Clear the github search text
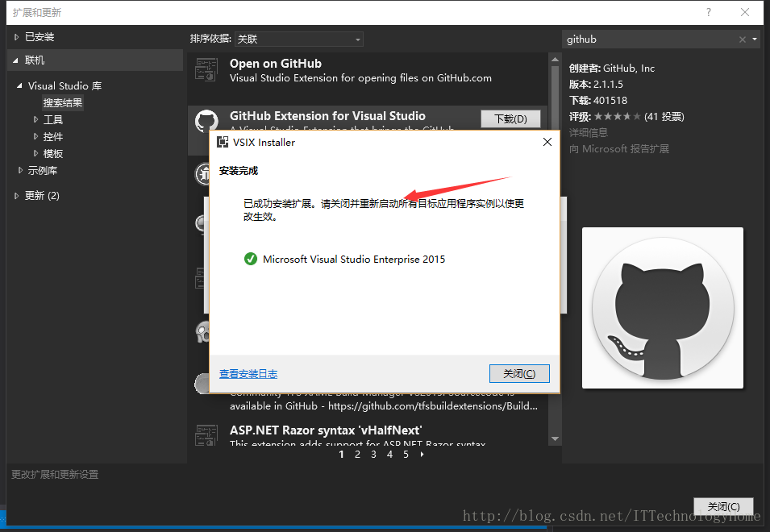 tap(743, 39)
